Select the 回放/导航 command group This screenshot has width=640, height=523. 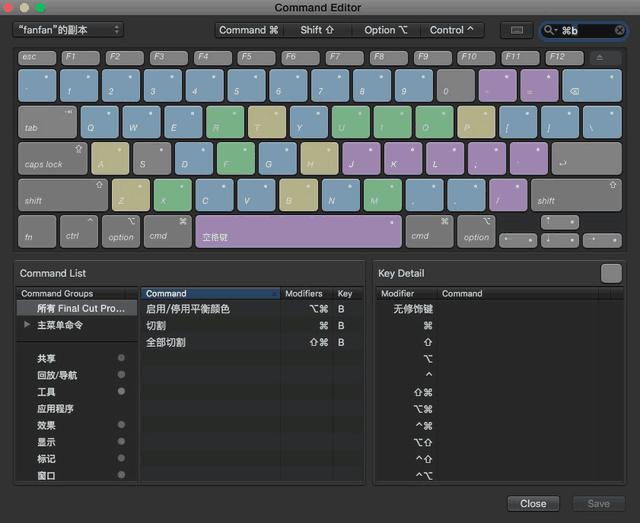coord(57,375)
